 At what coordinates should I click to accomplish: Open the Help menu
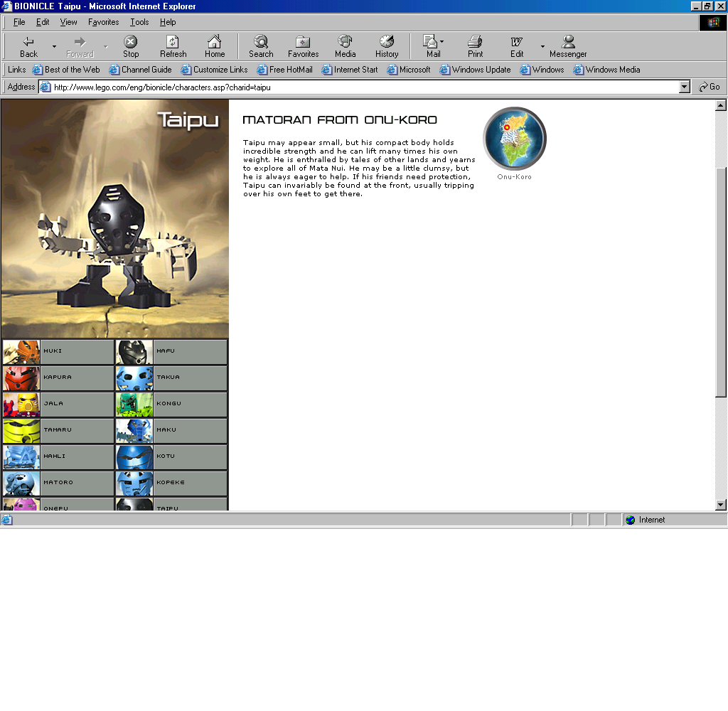[x=168, y=22]
